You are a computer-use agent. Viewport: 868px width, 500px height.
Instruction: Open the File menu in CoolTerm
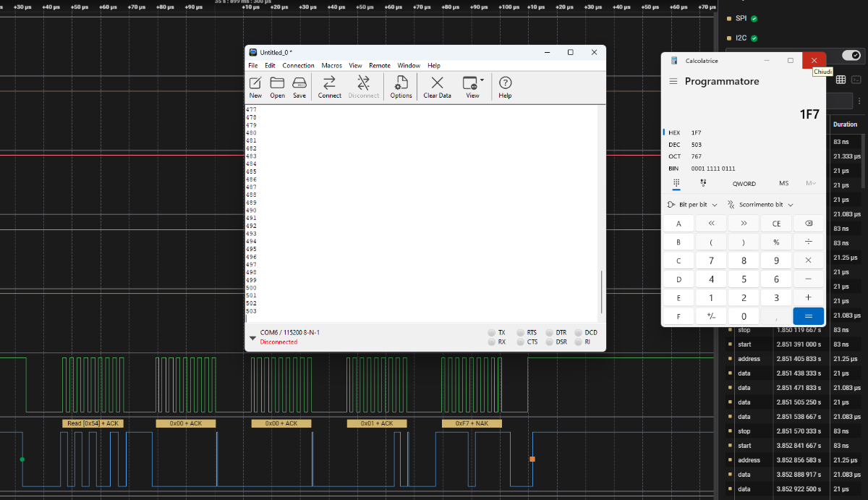[252, 65]
